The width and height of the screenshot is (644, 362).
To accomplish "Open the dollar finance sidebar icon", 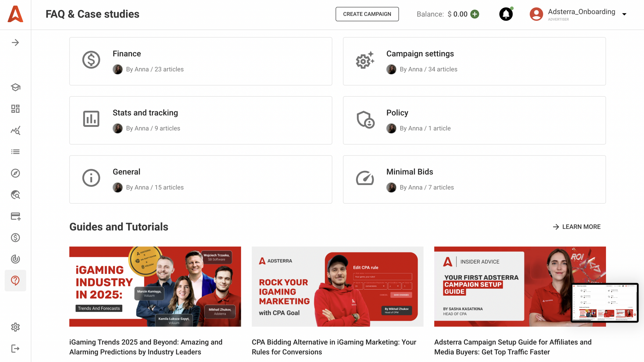I will 15,238.
